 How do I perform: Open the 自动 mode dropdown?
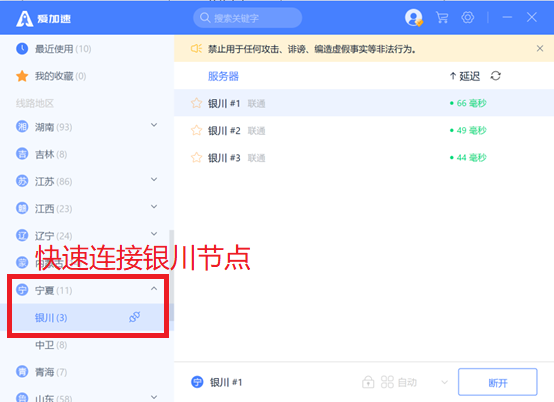[x=444, y=382]
